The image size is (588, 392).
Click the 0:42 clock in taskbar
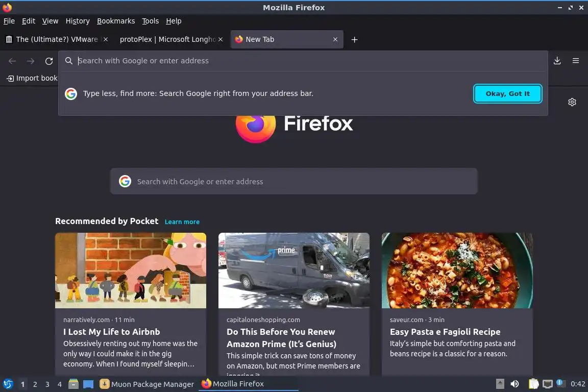click(578, 384)
